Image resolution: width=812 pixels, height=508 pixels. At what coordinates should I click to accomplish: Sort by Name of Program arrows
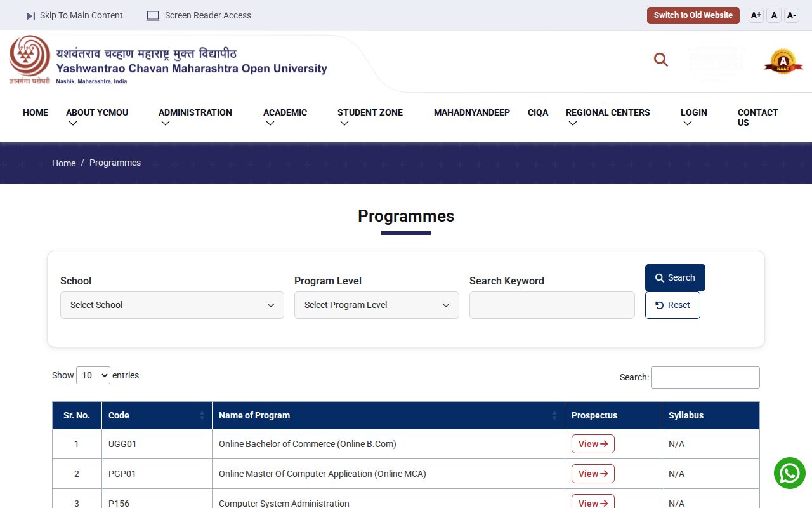click(x=554, y=415)
